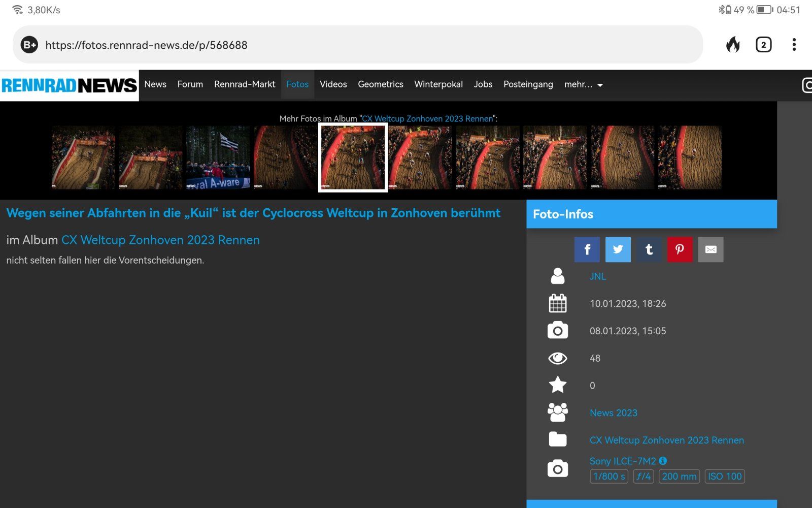Expand the mehr… dropdown menu

pos(583,85)
